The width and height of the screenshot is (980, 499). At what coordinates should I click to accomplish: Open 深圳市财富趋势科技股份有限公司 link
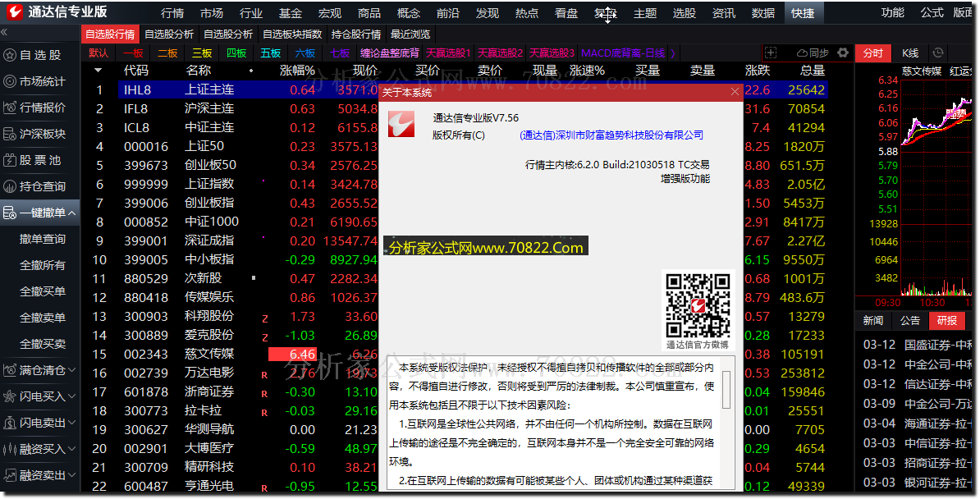(x=611, y=135)
